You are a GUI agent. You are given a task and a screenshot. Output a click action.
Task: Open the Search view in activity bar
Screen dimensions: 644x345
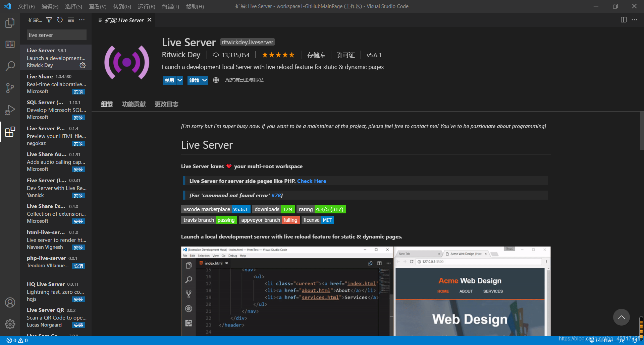coord(10,66)
